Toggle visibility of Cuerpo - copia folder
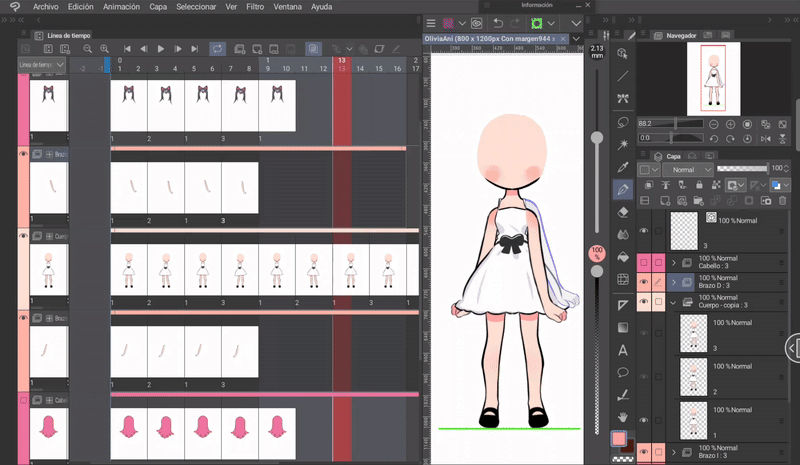Image resolution: width=800 pixels, height=465 pixels. tap(643, 302)
